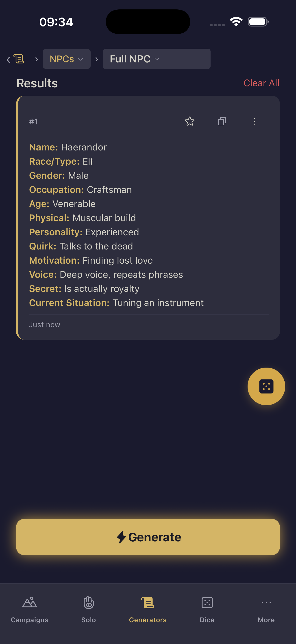
Task: Open the three-dot options menu on result #1
Action: 254,121
